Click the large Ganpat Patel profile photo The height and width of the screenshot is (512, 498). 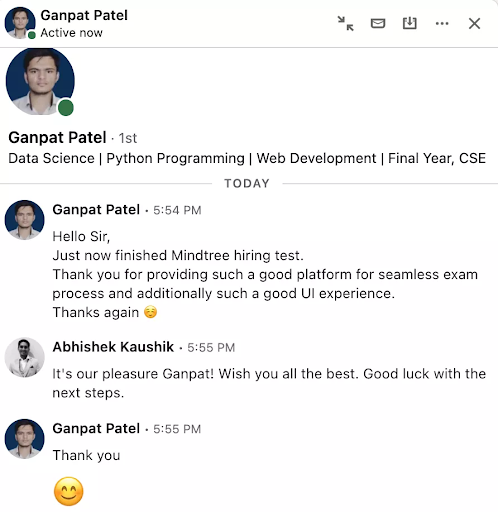40,82
